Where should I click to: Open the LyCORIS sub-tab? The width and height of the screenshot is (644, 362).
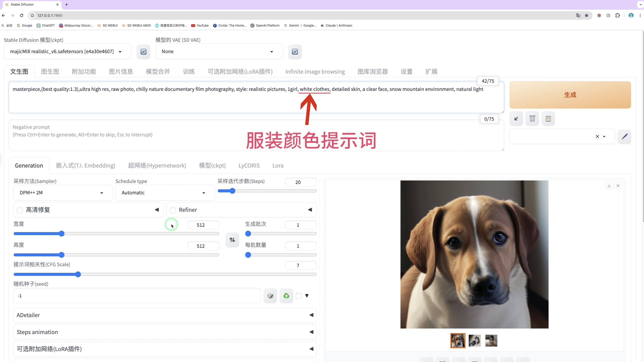click(x=249, y=166)
